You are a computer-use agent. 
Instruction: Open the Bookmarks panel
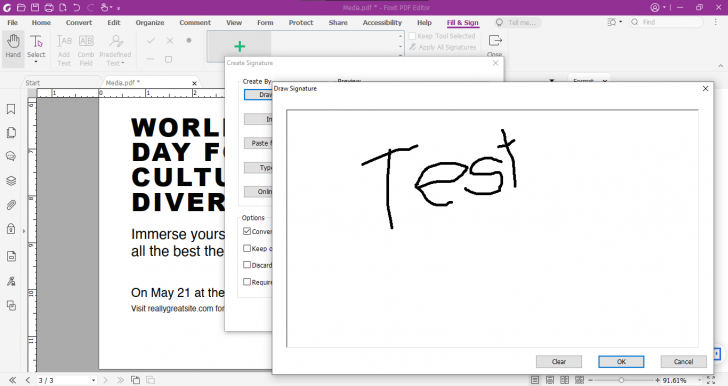tap(11, 109)
